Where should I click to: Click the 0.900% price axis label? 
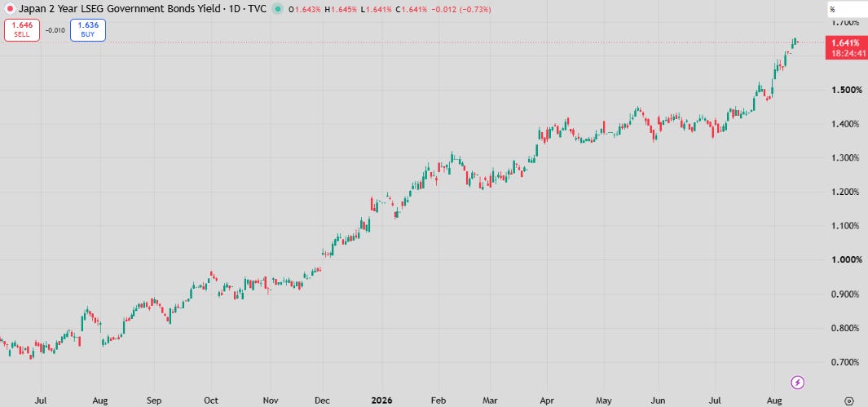tap(844, 294)
